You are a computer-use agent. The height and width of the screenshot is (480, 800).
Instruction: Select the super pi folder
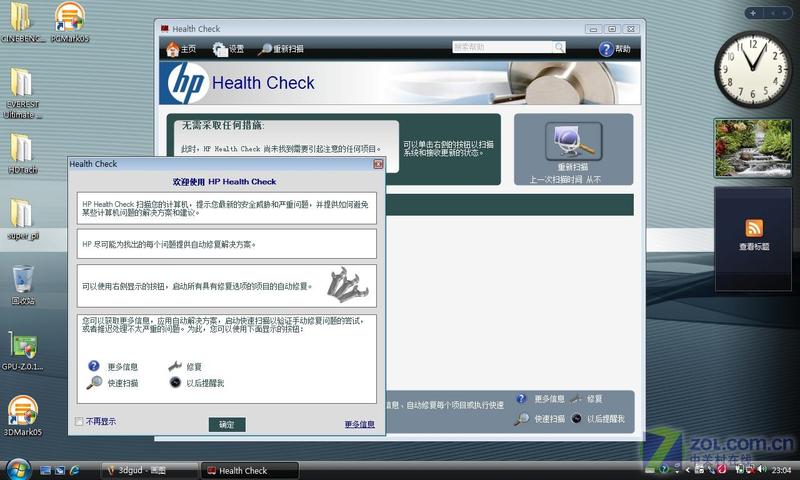click(22, 219)
